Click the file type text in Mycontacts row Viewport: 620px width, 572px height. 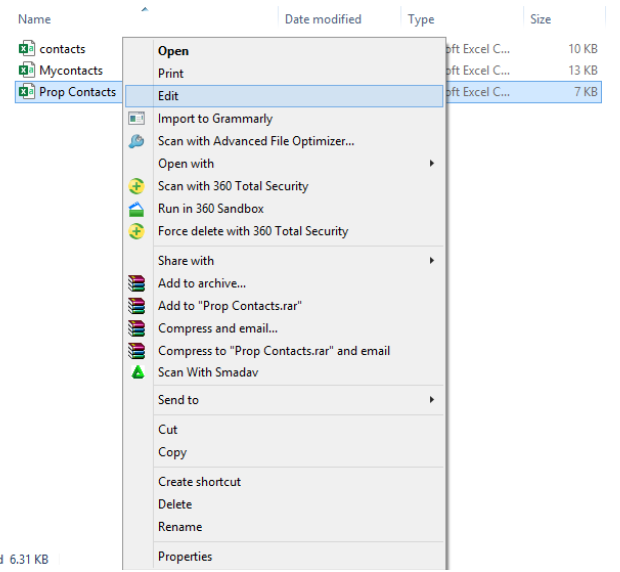pyautogui.click(x=478, y=70)
